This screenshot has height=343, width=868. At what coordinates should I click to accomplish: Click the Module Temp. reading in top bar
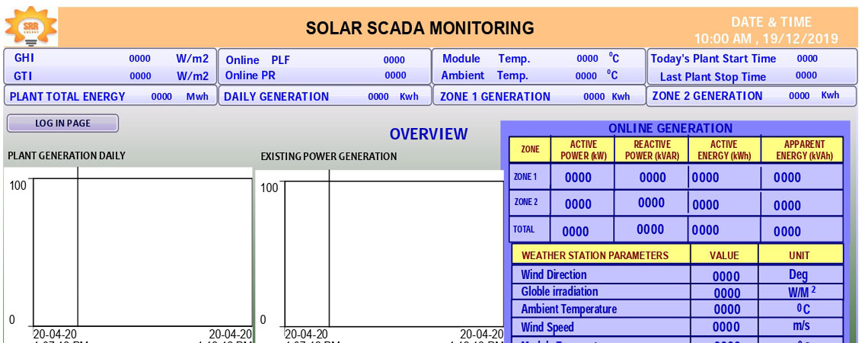[587, 59]
